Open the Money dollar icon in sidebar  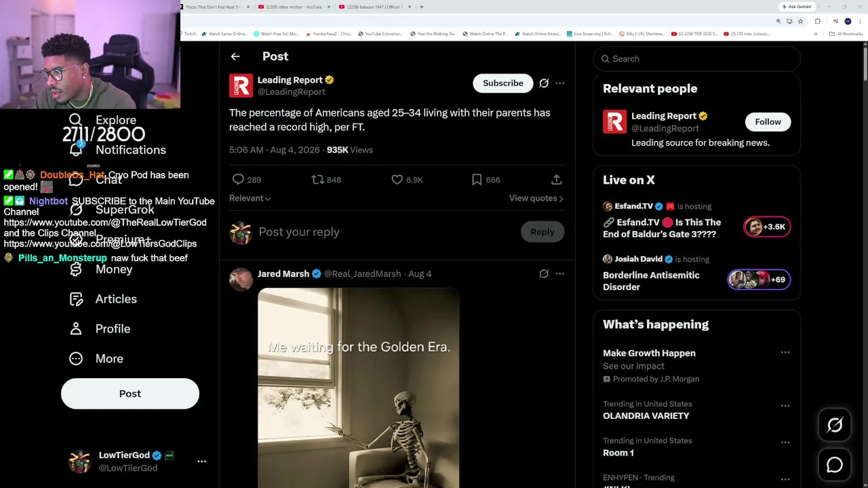click(x=76, y=269)
